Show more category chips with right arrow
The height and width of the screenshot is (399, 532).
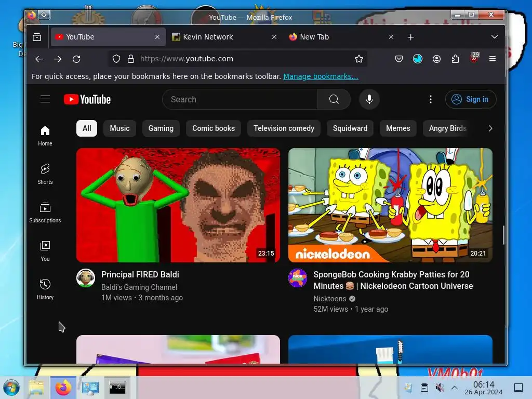coord(490,128)
